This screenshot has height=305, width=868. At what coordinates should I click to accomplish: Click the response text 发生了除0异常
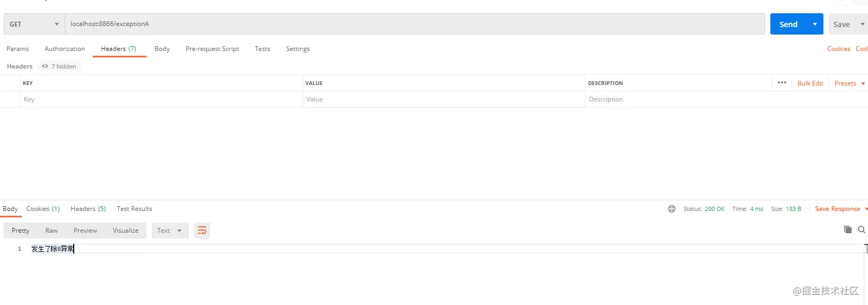[53, 249]
